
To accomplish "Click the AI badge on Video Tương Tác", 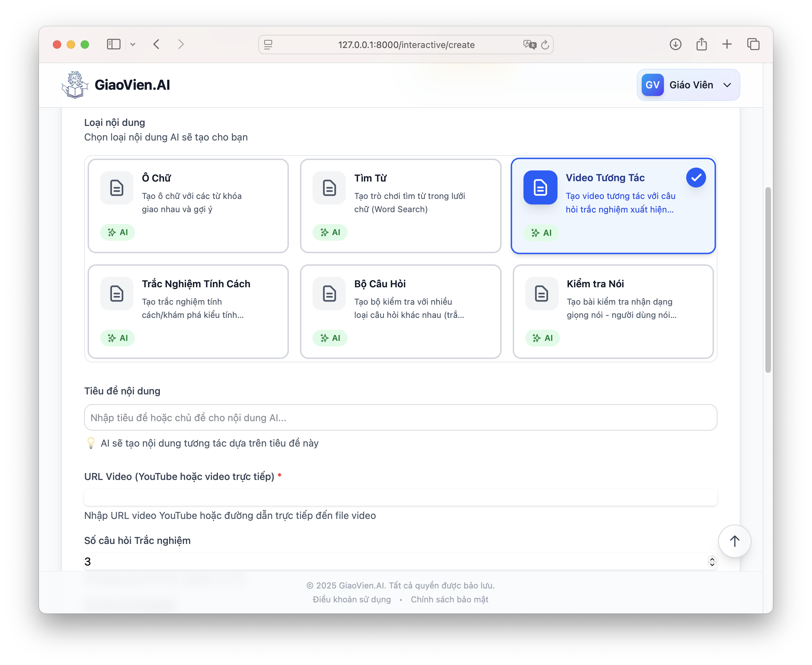I will tap(541, 233).
